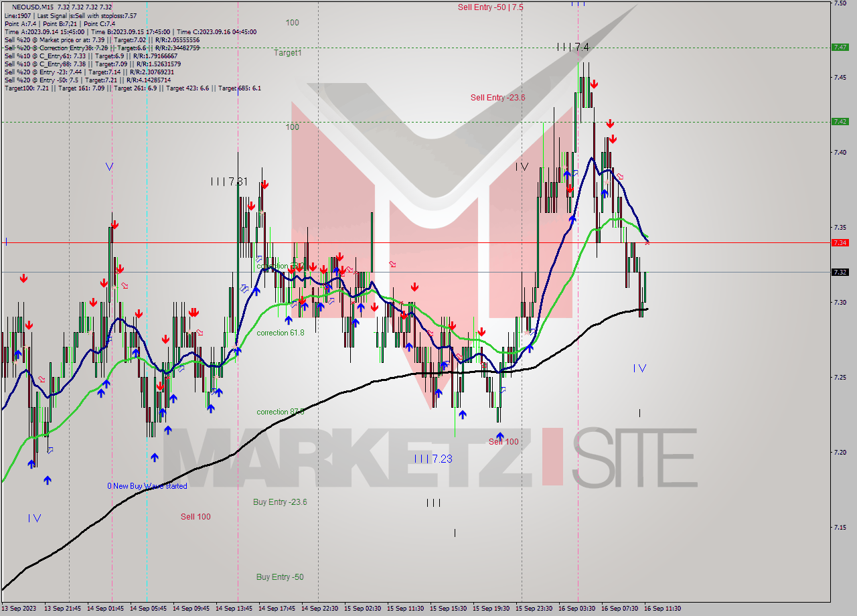
Task: Click the 'Sell Entry -23.6' label
Action: coord(497,98)
